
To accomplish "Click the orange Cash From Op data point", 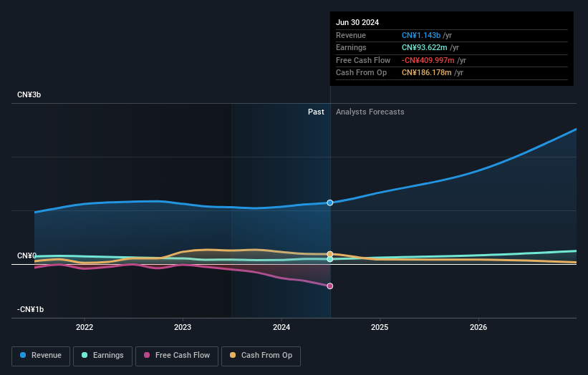I will tap(330, 254).
